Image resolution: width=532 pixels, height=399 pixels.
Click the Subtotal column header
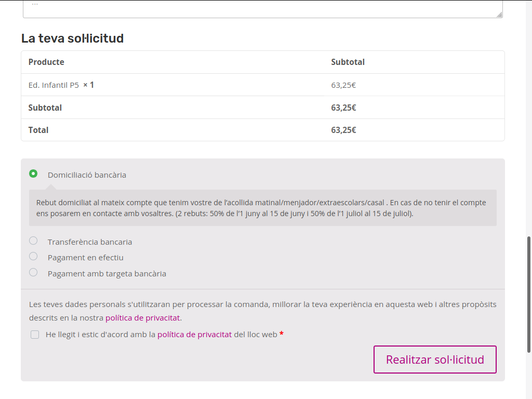pyautogui.click(x=348, y=62)
